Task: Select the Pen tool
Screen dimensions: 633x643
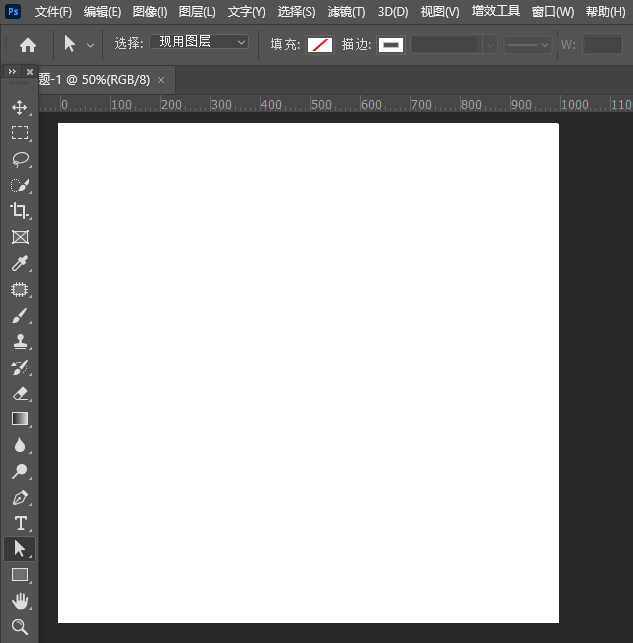Action: click(x=20, y=498)
